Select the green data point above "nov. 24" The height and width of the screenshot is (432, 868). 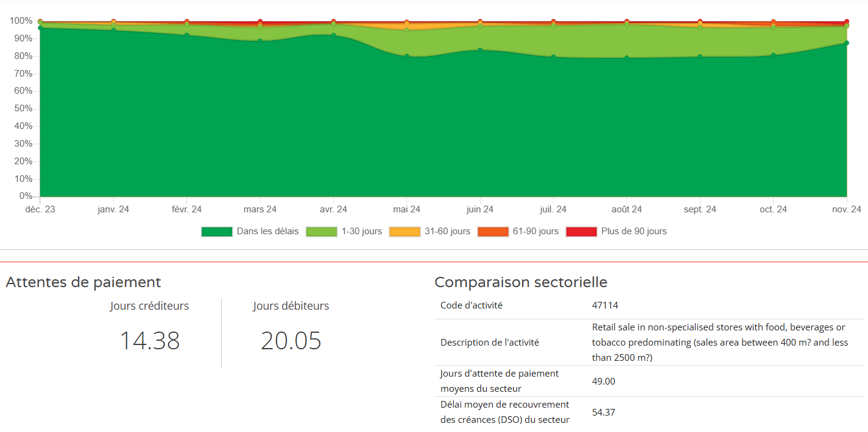845,43
